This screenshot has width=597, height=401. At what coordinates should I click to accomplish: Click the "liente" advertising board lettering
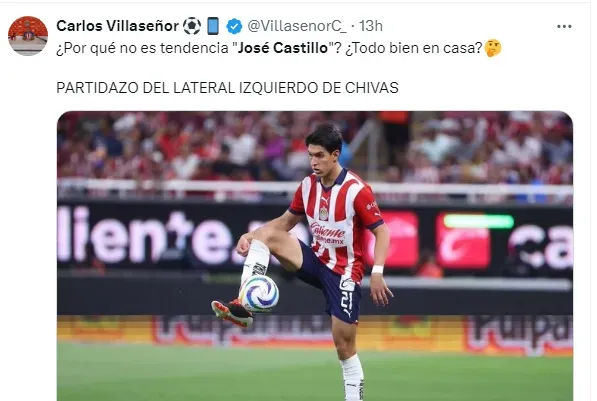(147, 236)
